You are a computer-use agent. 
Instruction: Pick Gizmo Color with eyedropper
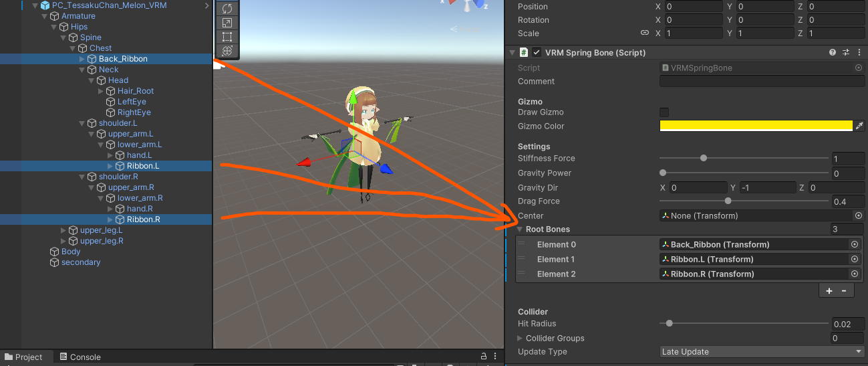pyautogui.click(x=860, y=126)
